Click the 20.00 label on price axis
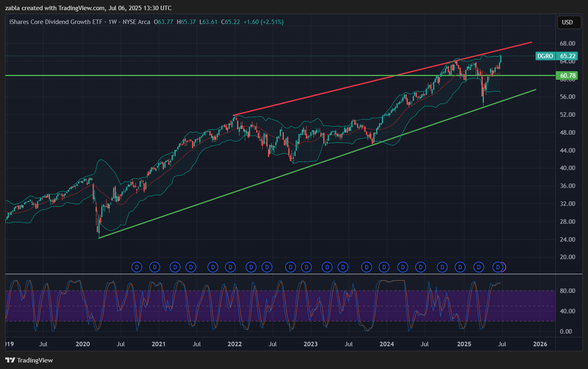 point(567,257)
